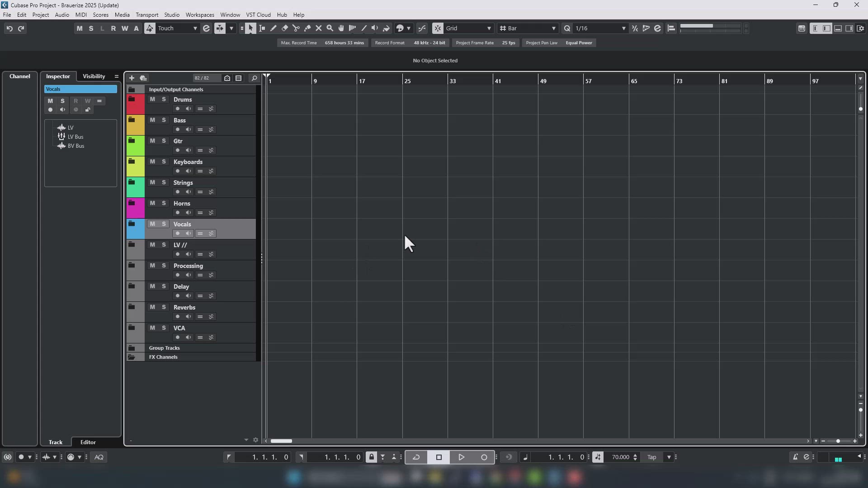This screenshot has width=868, height=488.
Task: Click the Tap tempo button
Action: [x=651, y=457]
